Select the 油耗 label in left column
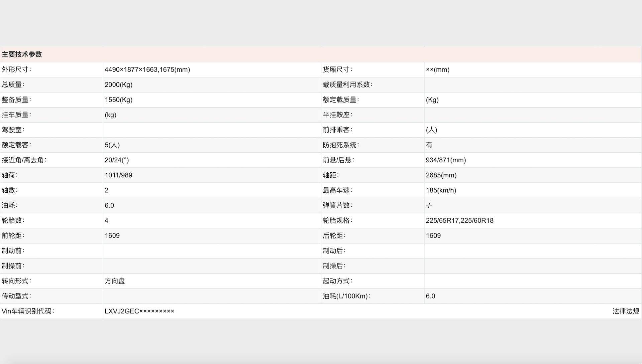642x364 pixels. click(x=10, y=205)
